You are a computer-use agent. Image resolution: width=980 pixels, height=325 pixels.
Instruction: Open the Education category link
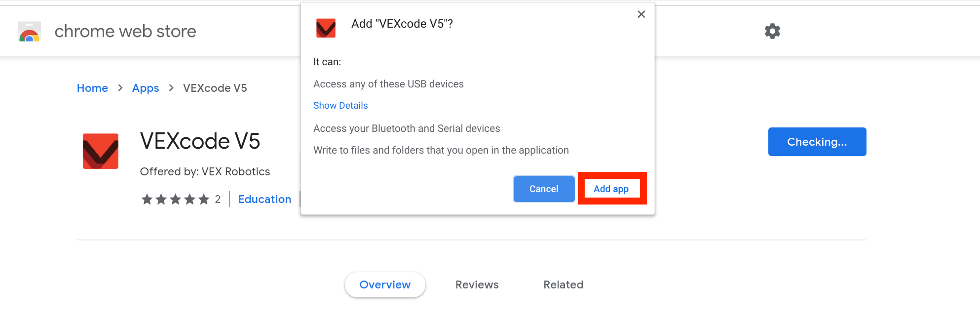coord(264,199)
